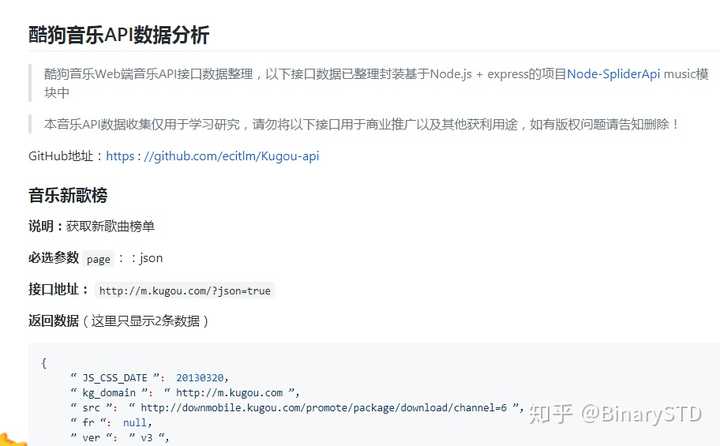The width and height of the screenshot is (720, 446).
Task: Click the null value of fr key
Action: (x=135, y=423)
